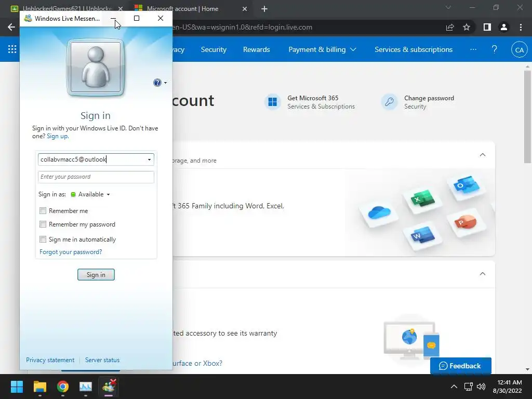
Task: Open Services & subscriptions tab
Action: pos(413,49)
